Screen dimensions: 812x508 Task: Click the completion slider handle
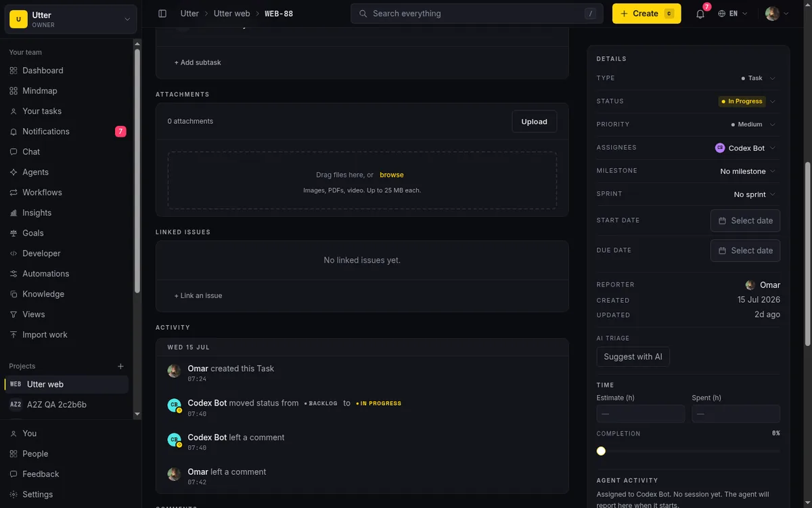[x=601, y=451]
